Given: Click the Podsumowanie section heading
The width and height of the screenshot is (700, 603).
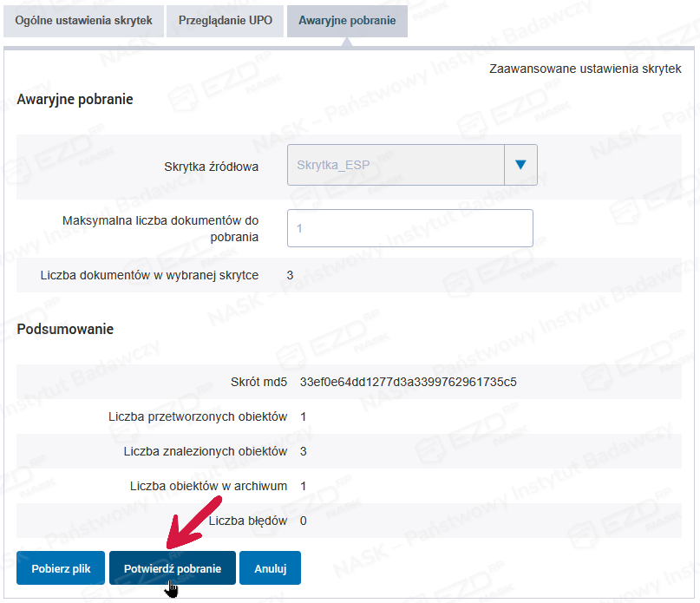Looking at the screenshot, I should point(65,329).
